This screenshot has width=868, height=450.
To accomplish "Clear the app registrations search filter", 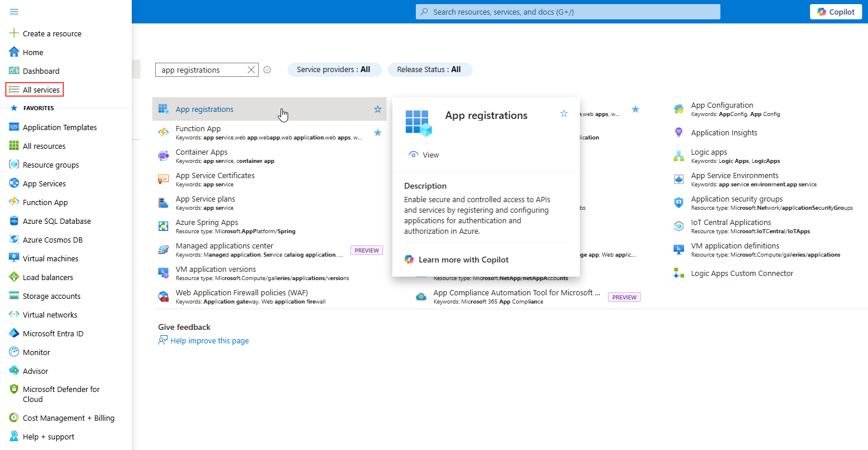I will click(251, 70).
